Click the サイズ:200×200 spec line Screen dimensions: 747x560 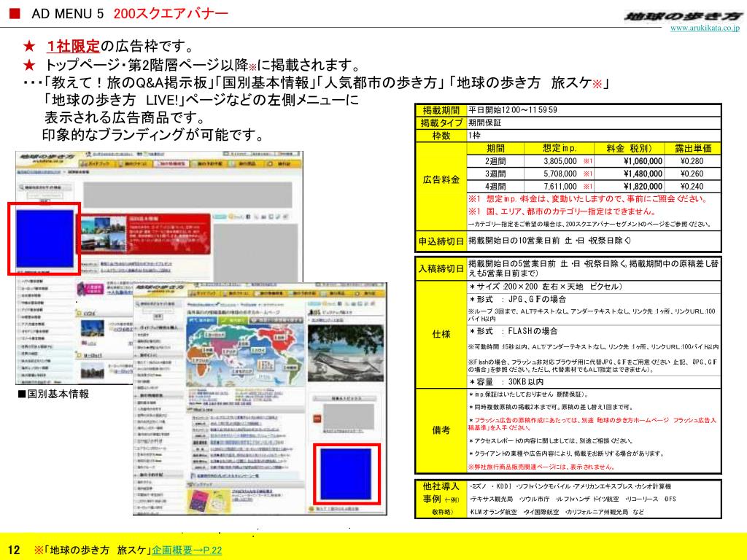(546, 287)
